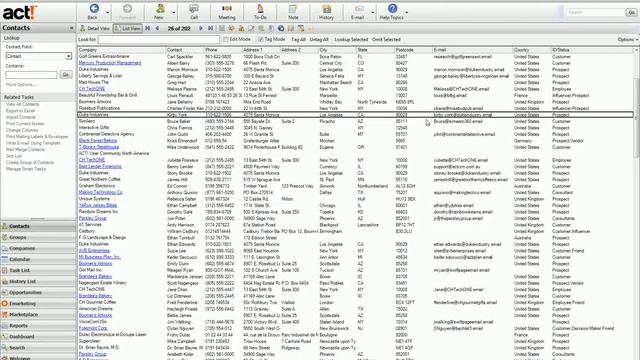Click Manage Smart Tasks link

pos(26,169)
